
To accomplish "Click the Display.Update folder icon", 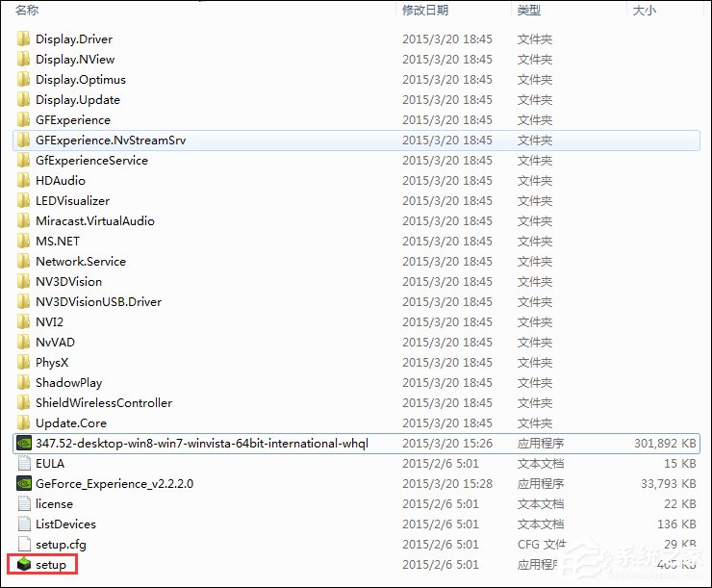I will (x=24, y=99).
